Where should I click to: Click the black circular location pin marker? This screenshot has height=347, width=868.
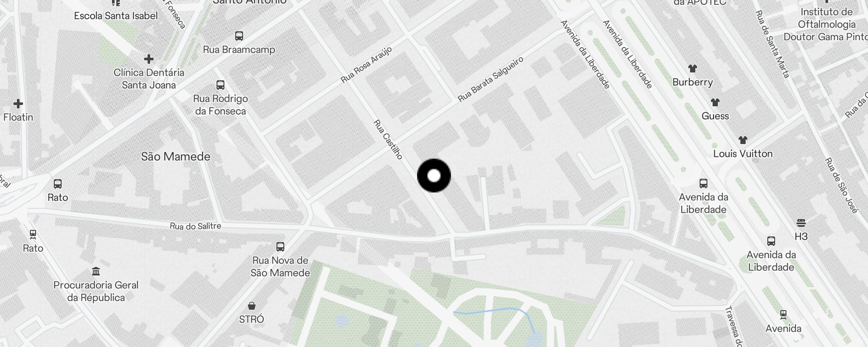click(434, 176)
